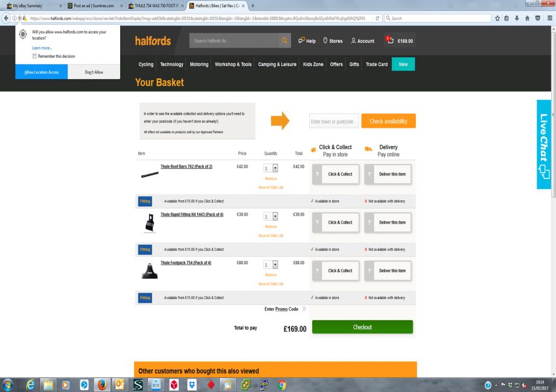Click the site identity padlock icon

(25, 18)
